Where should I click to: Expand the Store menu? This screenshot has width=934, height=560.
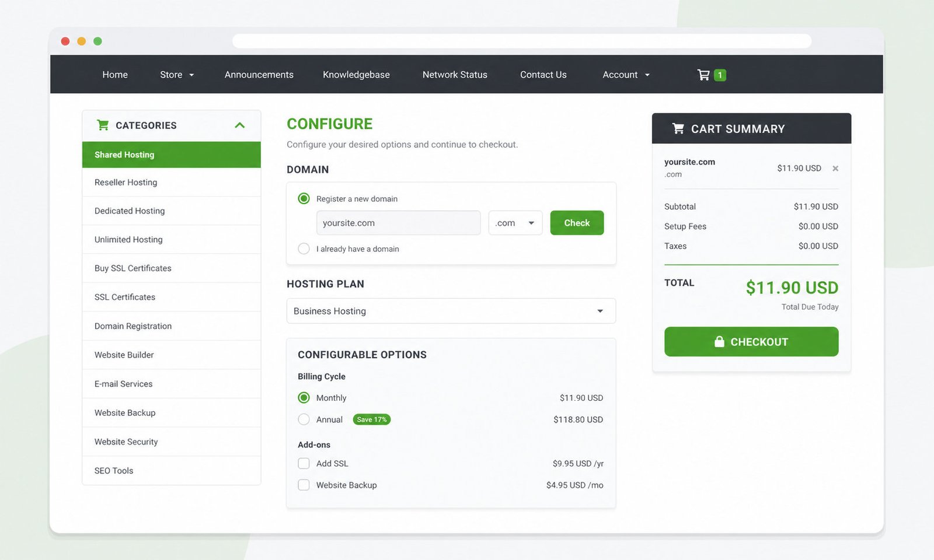[x=177, y=75]
